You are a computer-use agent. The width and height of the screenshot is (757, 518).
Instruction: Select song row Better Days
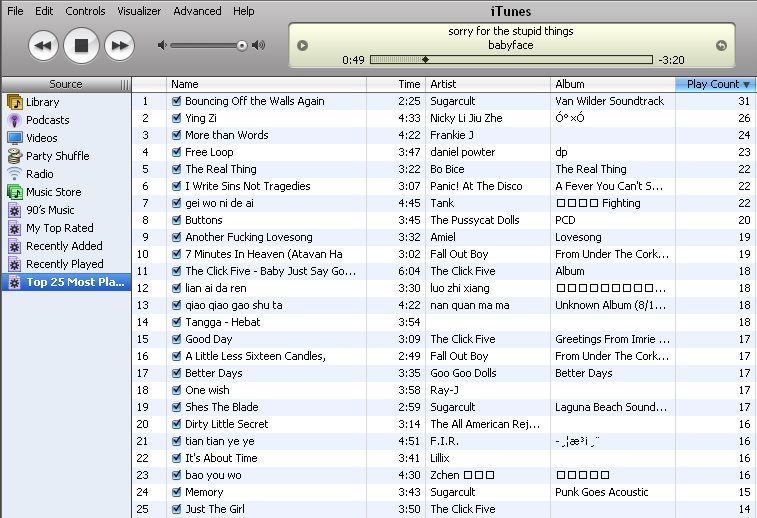click(x=444, y=373)
